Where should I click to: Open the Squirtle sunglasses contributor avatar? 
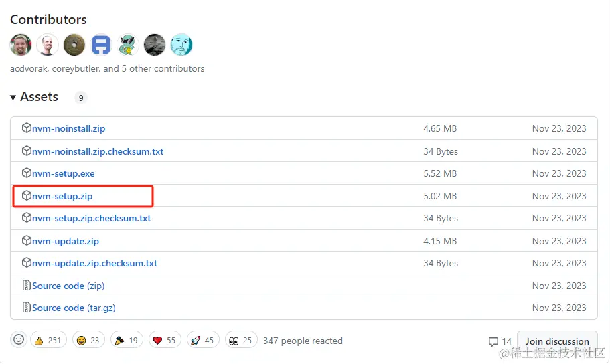click(128, 45)
